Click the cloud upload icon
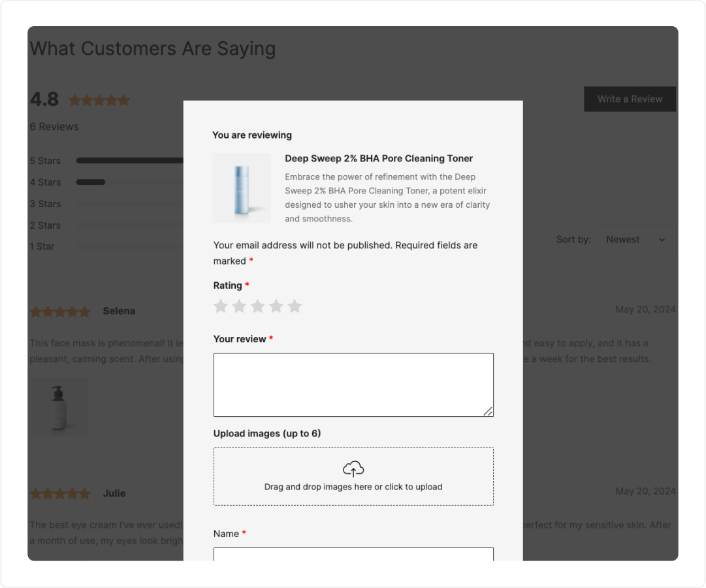This screenshot has width=706, height=588. click(353, 468)
